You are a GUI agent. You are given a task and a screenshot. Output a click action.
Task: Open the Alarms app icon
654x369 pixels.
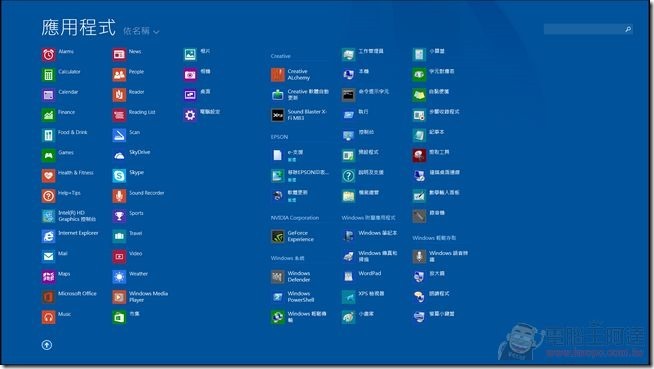48,55
